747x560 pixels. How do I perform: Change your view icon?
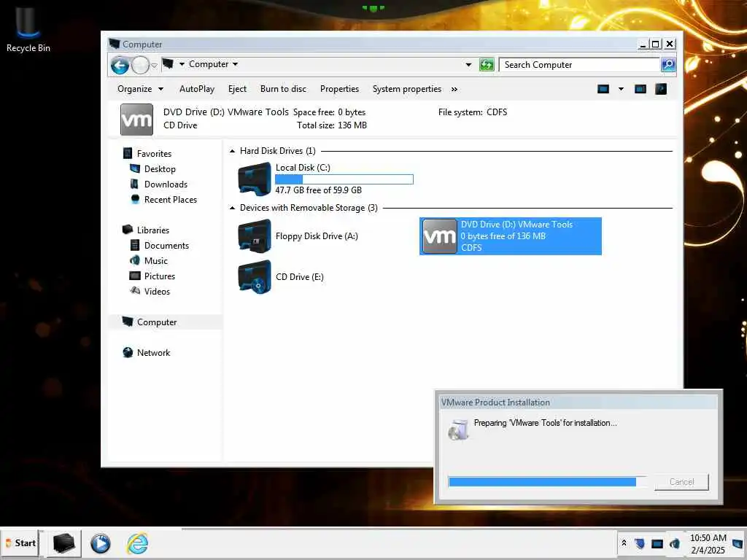(x=603, y=89)
